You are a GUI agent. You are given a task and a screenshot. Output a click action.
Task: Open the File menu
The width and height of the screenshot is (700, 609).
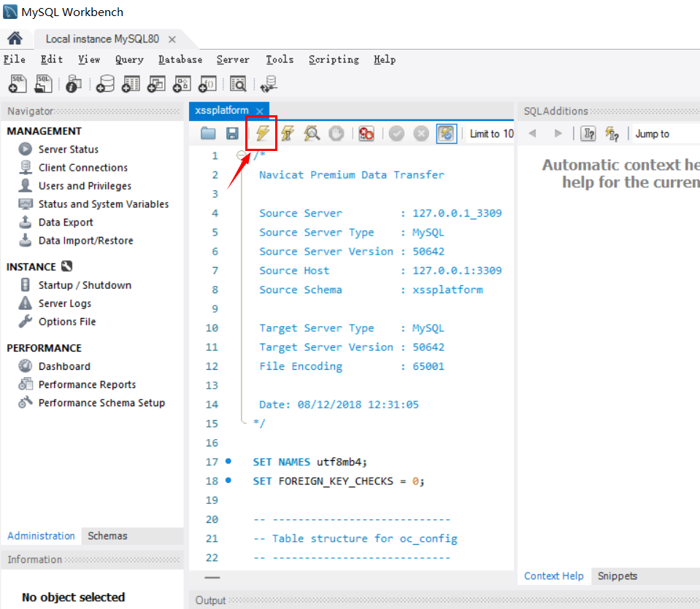click(x=15, y=59)
